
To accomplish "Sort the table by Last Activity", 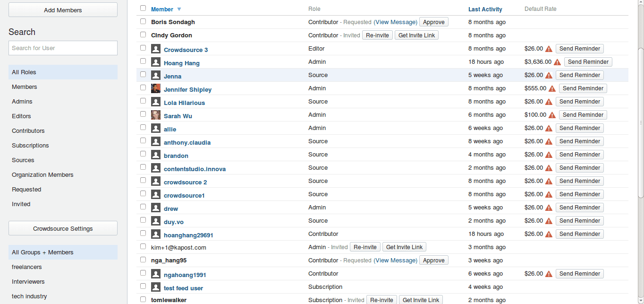I will coord(485,9).
